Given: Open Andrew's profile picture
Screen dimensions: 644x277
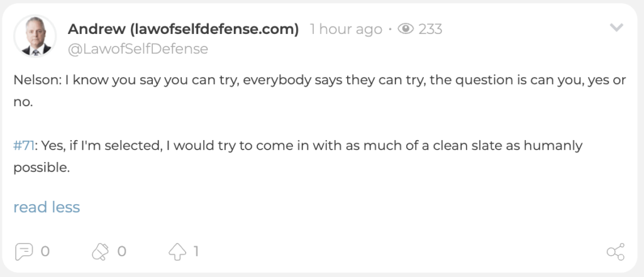Looking at the screenshot, I should (35, 36).
